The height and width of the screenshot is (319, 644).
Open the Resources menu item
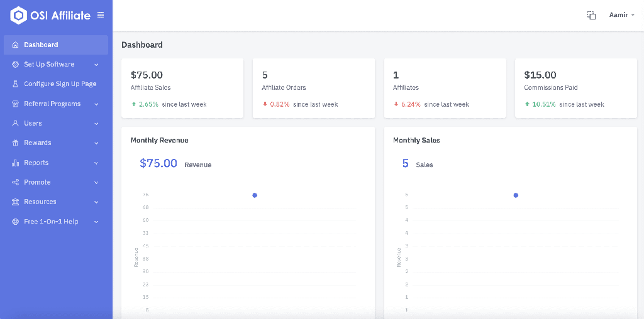(40, 202)
